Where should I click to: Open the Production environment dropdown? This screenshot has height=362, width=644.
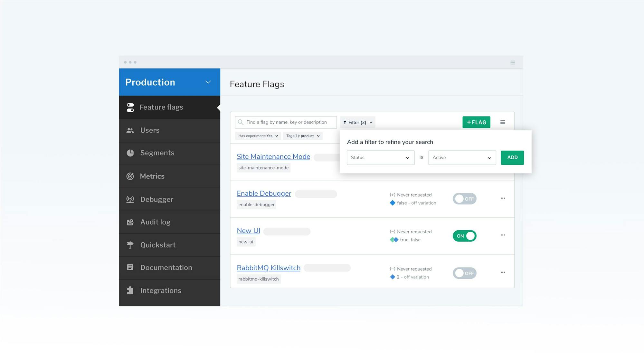[208, 82]
